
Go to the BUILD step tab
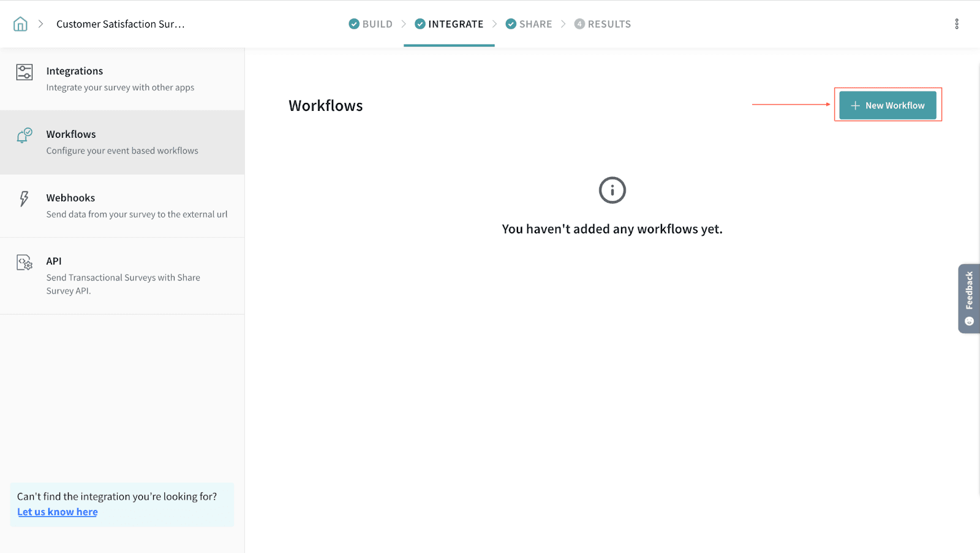click(371, 24)
